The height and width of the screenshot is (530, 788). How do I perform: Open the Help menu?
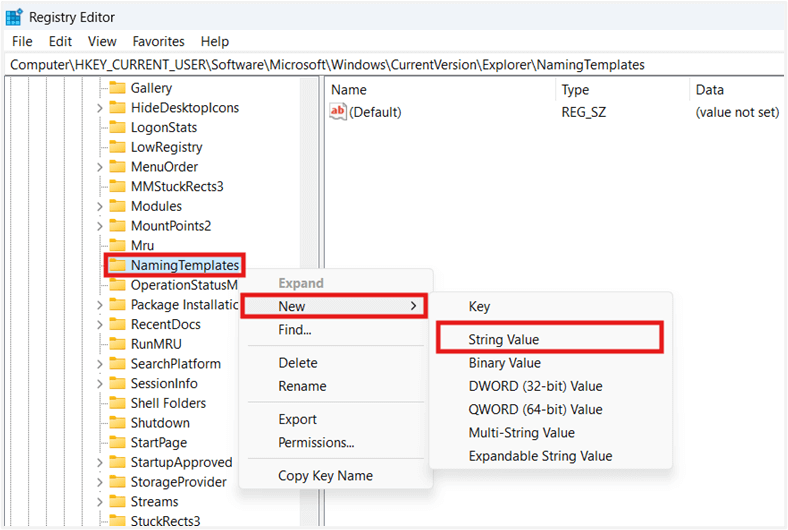(x=215, y=41)
